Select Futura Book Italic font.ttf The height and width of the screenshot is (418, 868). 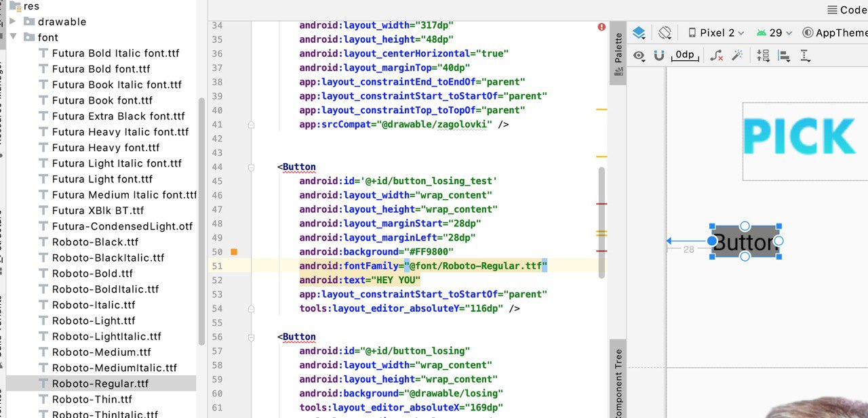pos(117,85)
